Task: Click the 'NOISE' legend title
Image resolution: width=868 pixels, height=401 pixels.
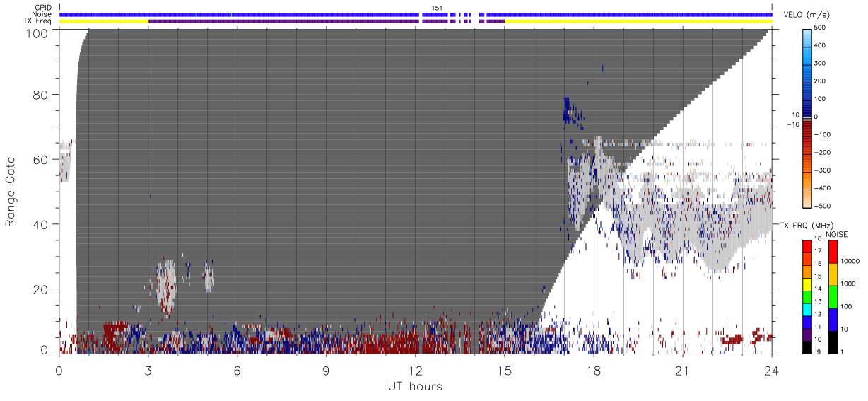Action: tap(836, 234)
